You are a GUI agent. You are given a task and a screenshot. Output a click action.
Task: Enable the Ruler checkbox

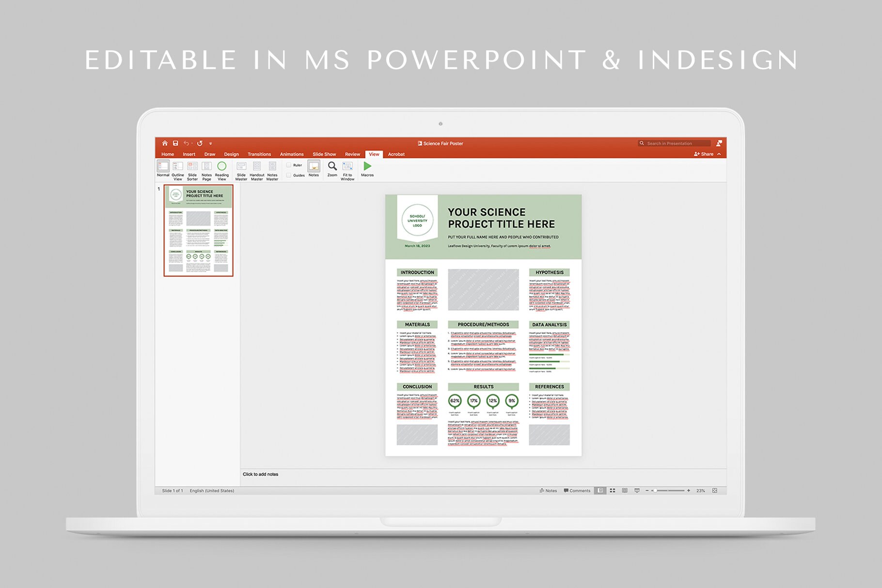click(x=288, y=165)
